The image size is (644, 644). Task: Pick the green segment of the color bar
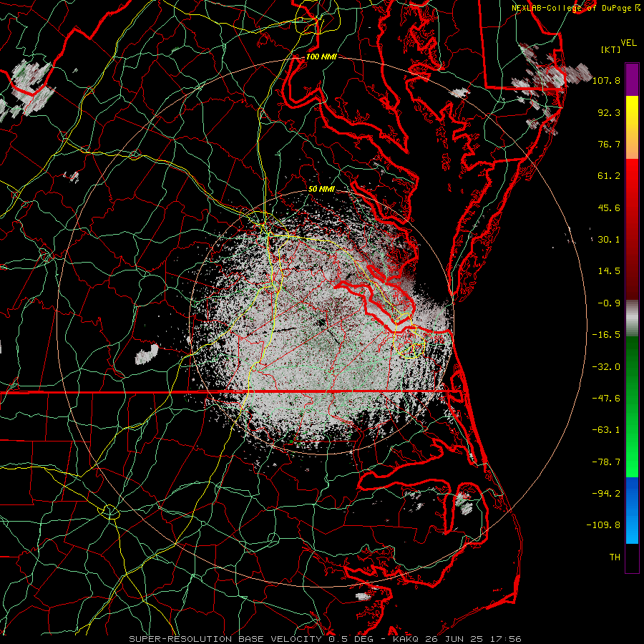click(x=632, y=406)
